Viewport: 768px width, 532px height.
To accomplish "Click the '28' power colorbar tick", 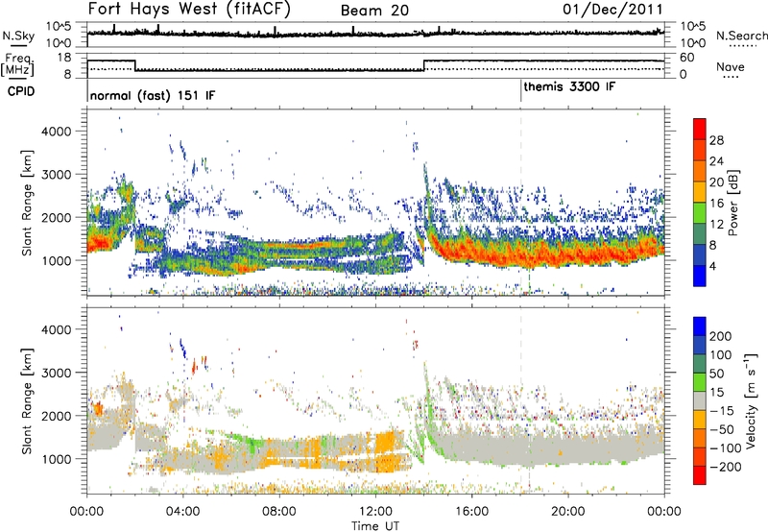I will (x=716, y=140).
